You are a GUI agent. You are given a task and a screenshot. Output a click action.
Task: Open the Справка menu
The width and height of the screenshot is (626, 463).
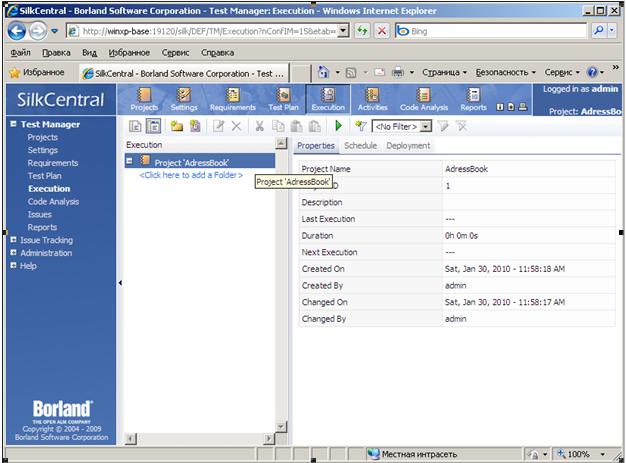coord(218,53)
